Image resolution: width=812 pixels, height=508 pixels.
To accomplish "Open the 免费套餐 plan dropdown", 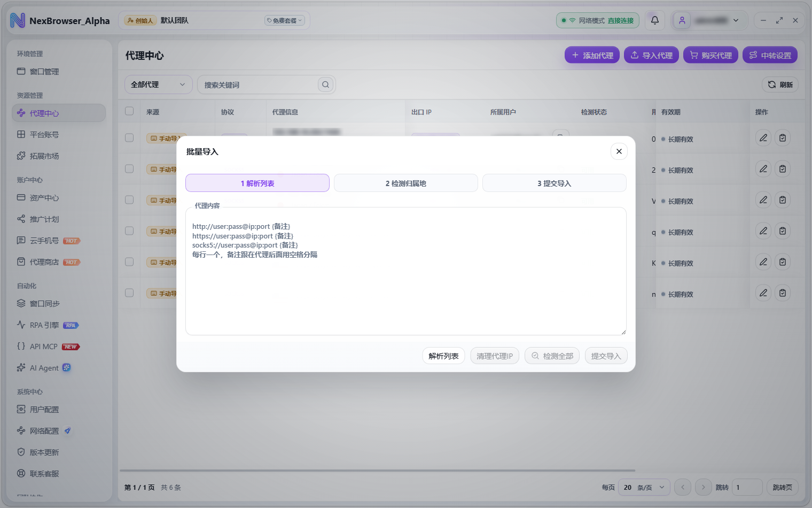I will click(284, 20).
